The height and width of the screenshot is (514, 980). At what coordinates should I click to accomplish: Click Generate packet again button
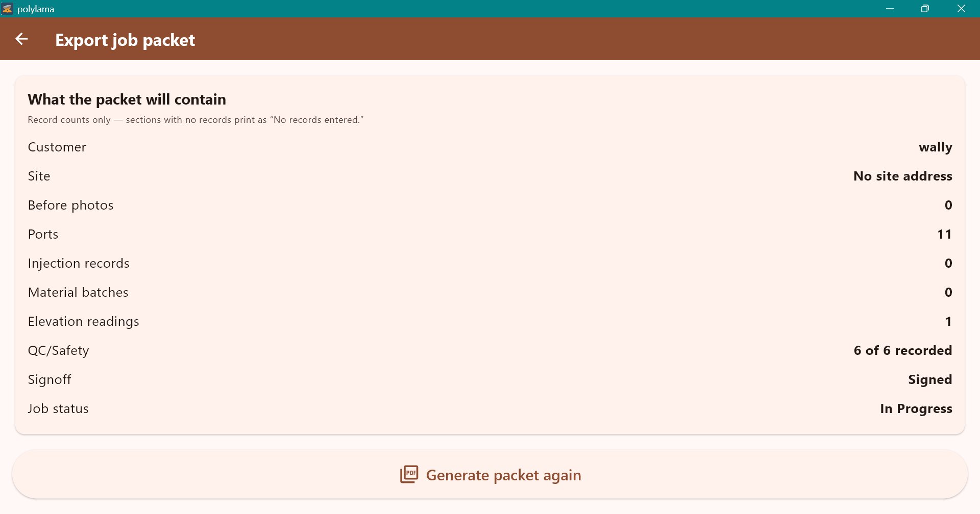(490, 474)
